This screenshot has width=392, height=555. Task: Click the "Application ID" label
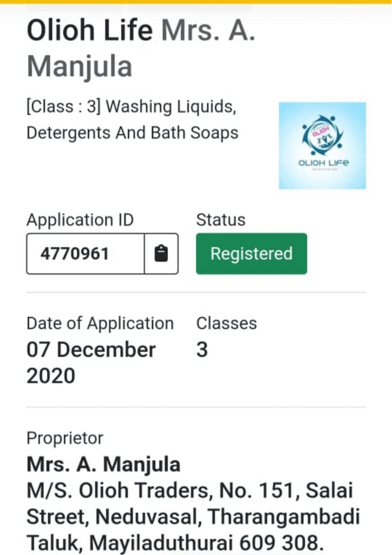tap(80, 219)
